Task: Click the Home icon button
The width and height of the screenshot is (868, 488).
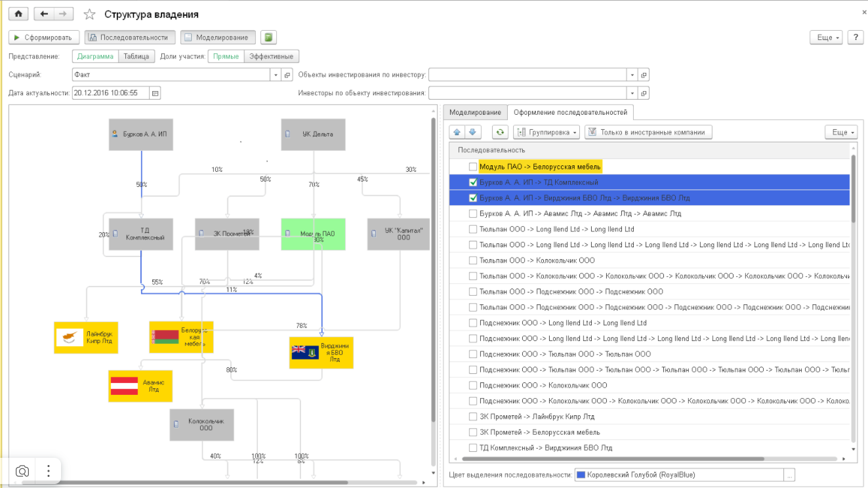Action: pos(18,14)
